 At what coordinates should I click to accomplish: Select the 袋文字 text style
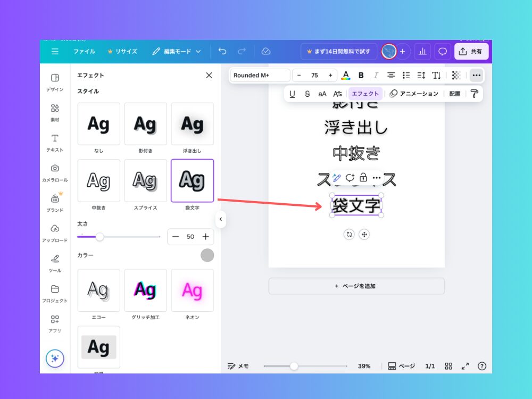click(193, 180)
